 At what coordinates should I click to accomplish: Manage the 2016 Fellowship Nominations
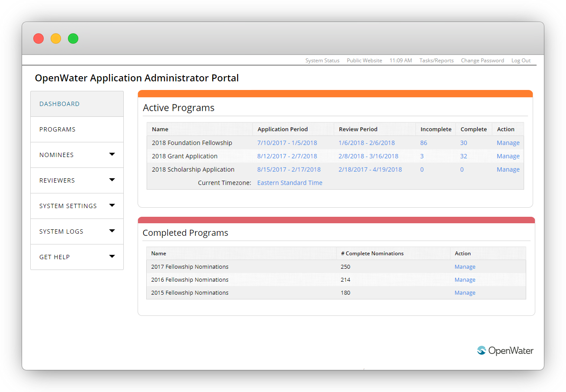[x=465, y=280]
